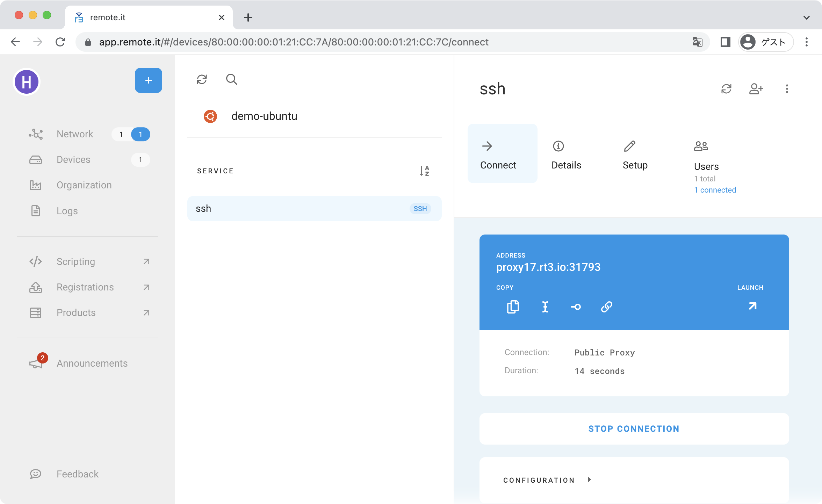Viewport: 822px width, 504px height.
Task: Click the blue plus add device button
Action: tap(149, 80)
